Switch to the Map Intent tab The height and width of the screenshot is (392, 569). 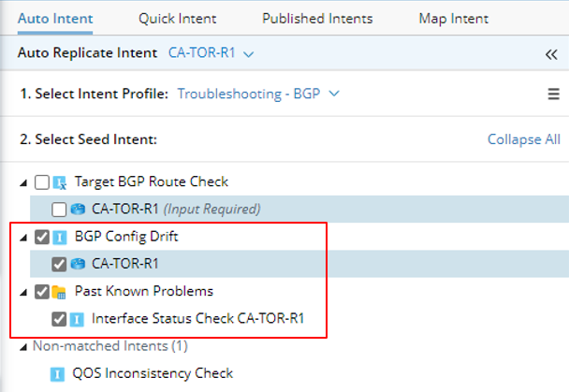[441, 19]
